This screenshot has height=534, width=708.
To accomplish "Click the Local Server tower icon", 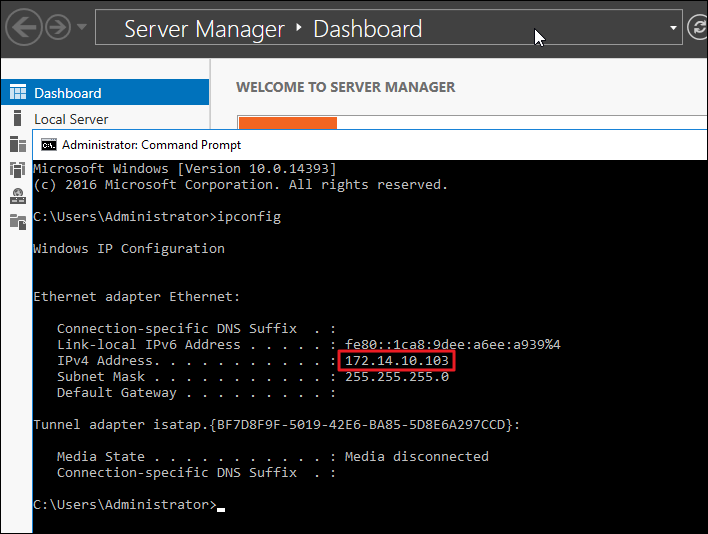I will point(17,118).
